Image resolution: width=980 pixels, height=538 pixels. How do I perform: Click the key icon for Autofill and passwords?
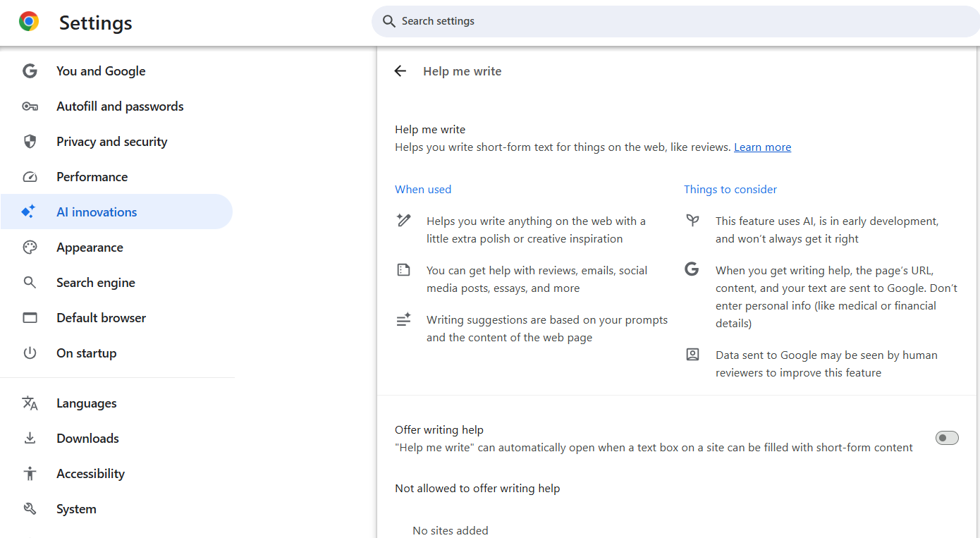[30, 106]
